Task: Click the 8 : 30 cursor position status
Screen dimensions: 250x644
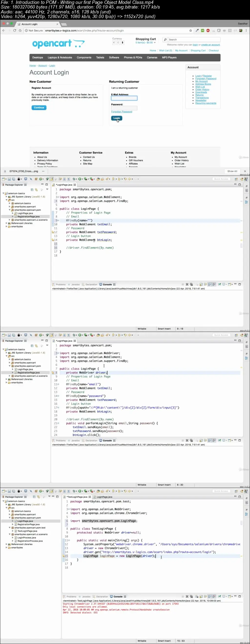Action: click(180, 485)
